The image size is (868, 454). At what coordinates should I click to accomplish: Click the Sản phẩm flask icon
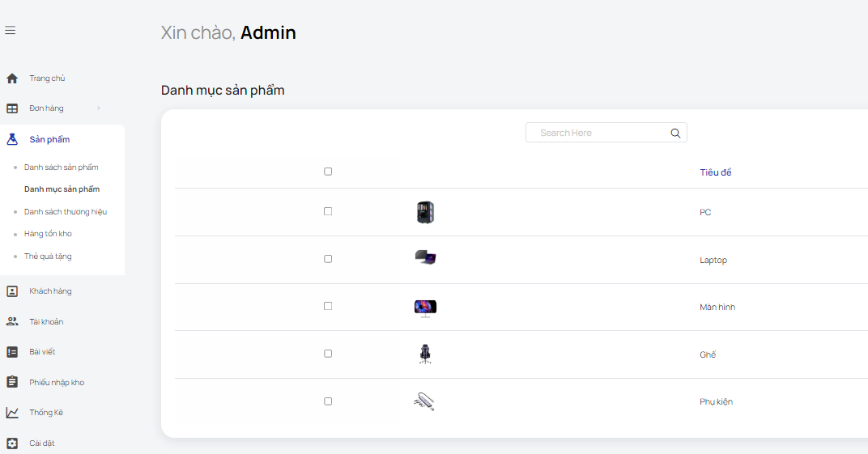pos(12,139)
